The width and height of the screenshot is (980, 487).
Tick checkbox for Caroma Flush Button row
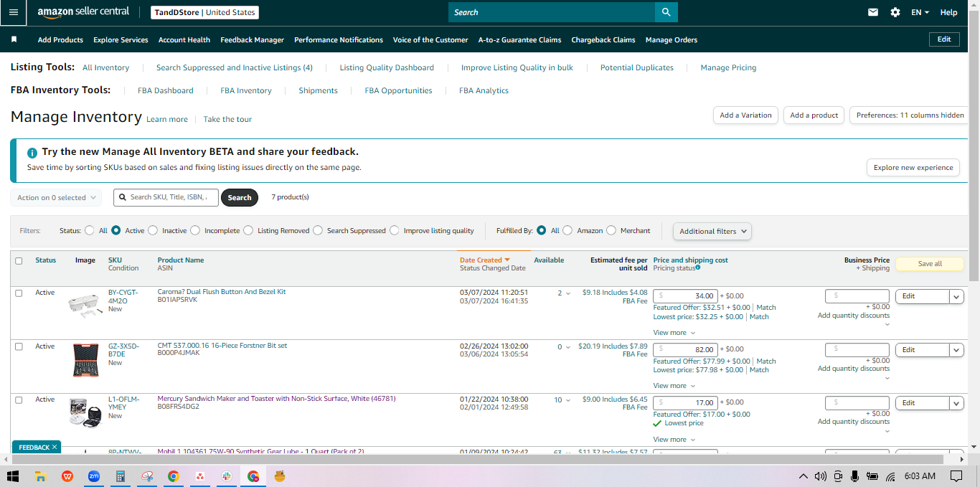click(x=19, y=293)
